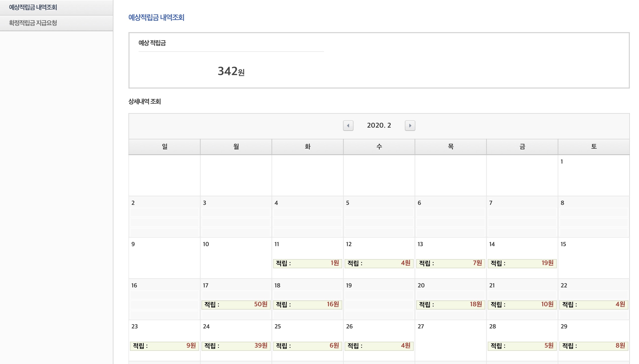639x364 pixels.
Task: Open the 1원 reward entry on the 11th
Action: tap(307, 263)
